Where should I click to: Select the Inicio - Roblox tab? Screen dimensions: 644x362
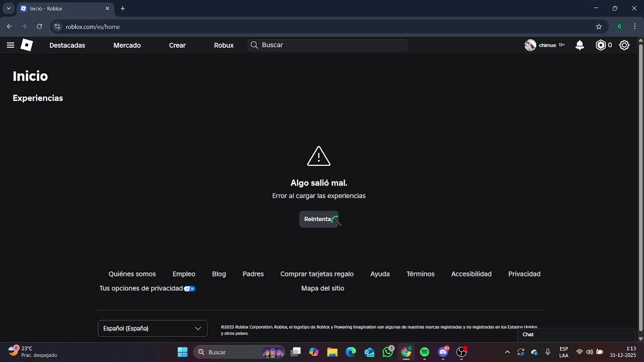click(x=65, y=9)
